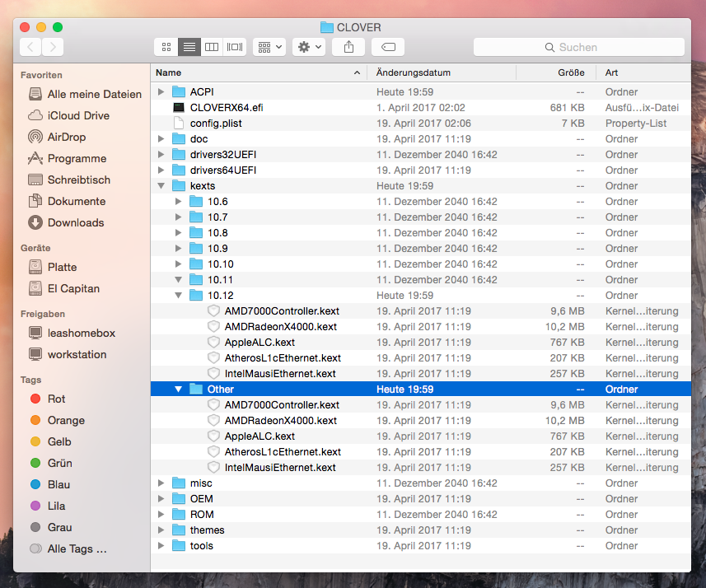Screen dimensions: 706x588
Task: Expand the themes folder
Action: click(x=161, y=530)
